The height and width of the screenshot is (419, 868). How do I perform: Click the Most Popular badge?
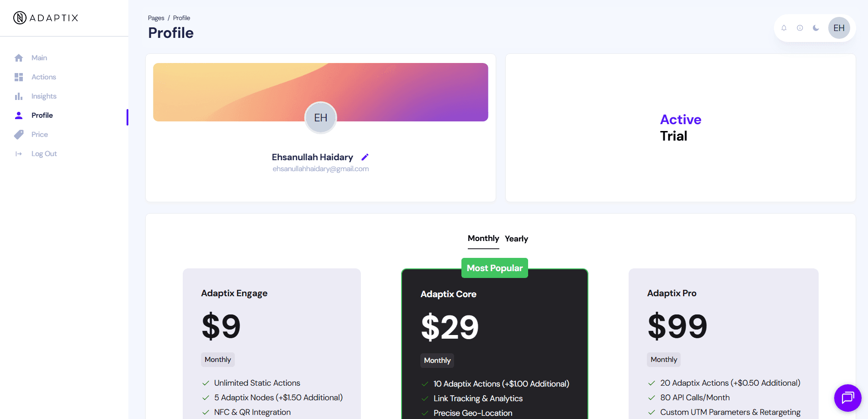tap(494, 268)
